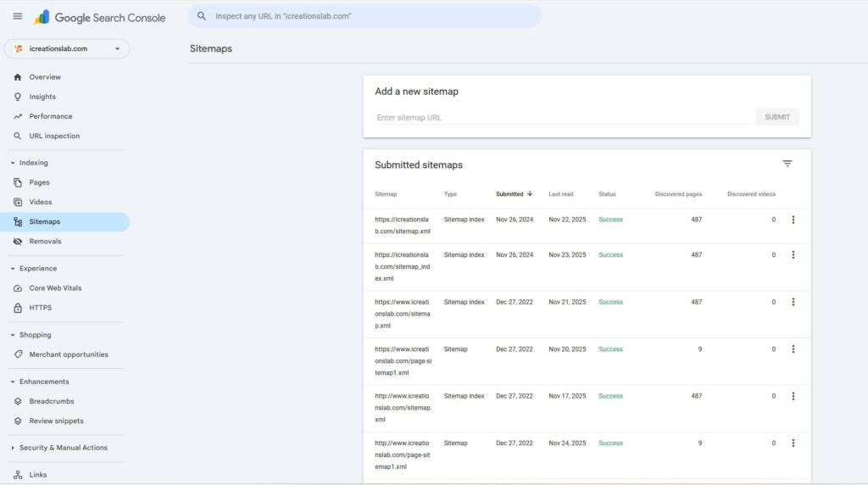868x485 pixels.
Task: Click Success status in sitemap_index.xml row
Action: pos(610,254)
